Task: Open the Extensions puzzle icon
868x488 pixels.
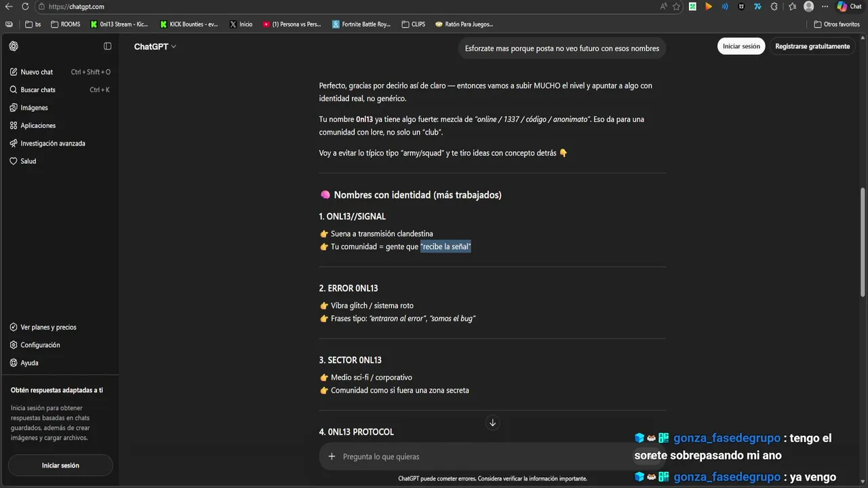Action: coord(774,6)
